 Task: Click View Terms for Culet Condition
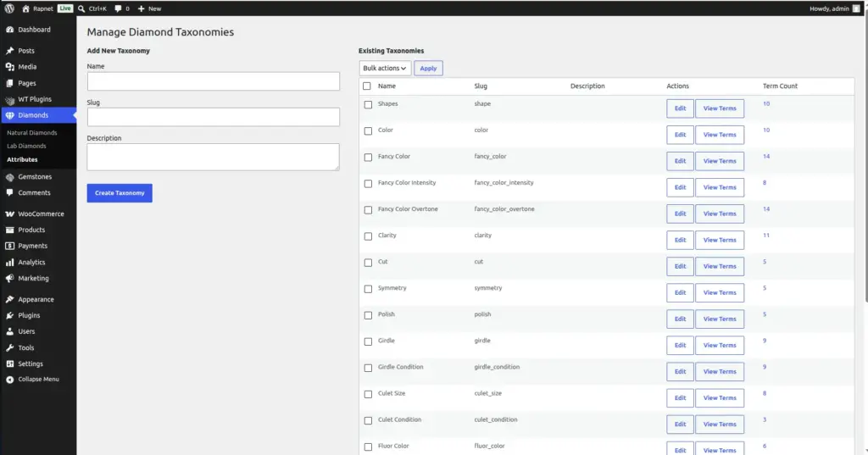[x=720, y=424]
